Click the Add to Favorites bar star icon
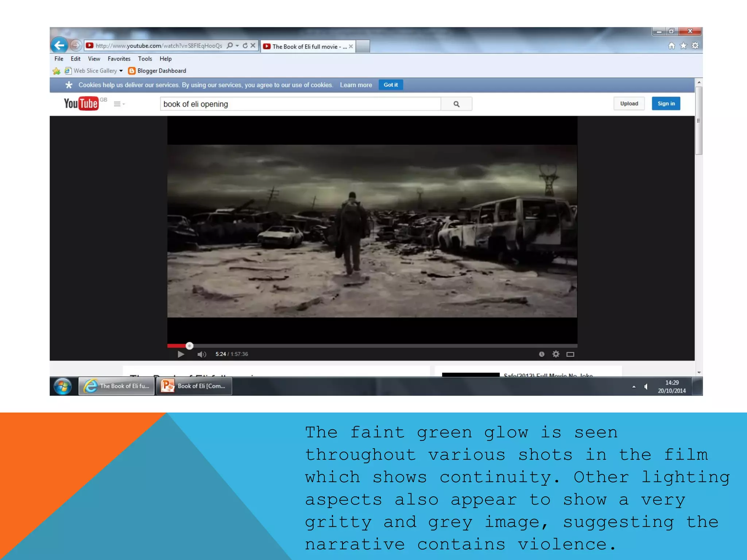This screenshot has width=747, height=560. [x=57, y=71]
